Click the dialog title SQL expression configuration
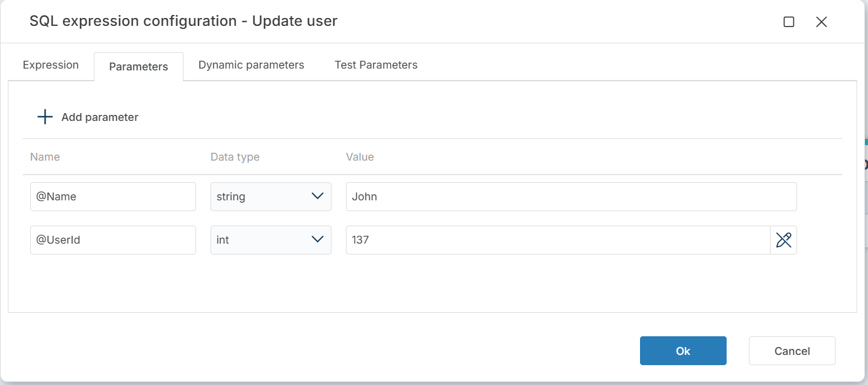 (183, 21)
